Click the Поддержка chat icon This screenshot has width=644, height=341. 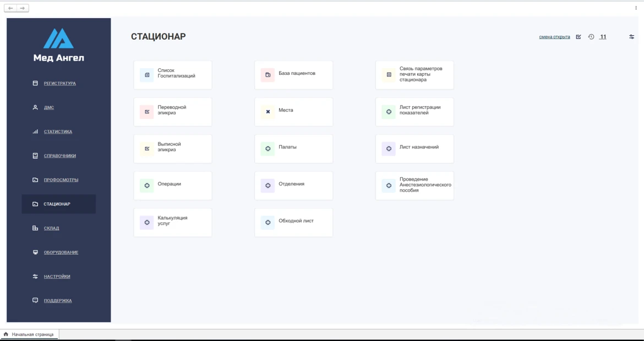[35, 300]
